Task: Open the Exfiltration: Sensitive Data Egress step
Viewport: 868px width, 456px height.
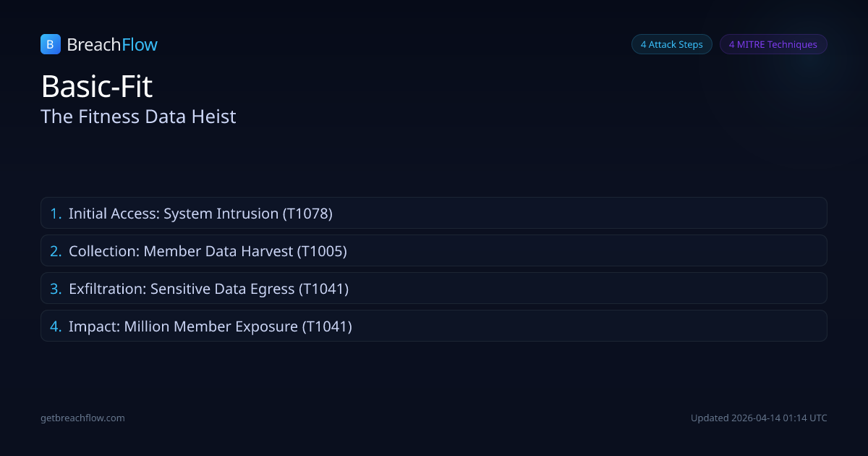Action: coord(434,289)
